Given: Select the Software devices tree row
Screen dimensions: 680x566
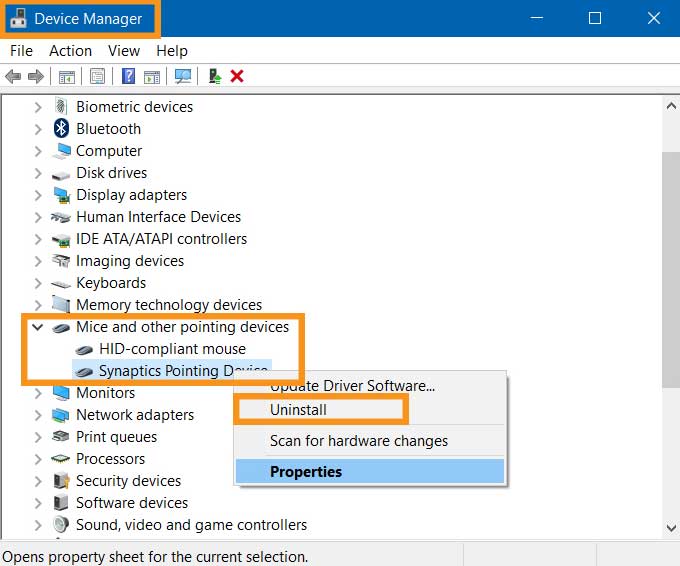Looking at the screenshot, I should [x=132, y=503].
